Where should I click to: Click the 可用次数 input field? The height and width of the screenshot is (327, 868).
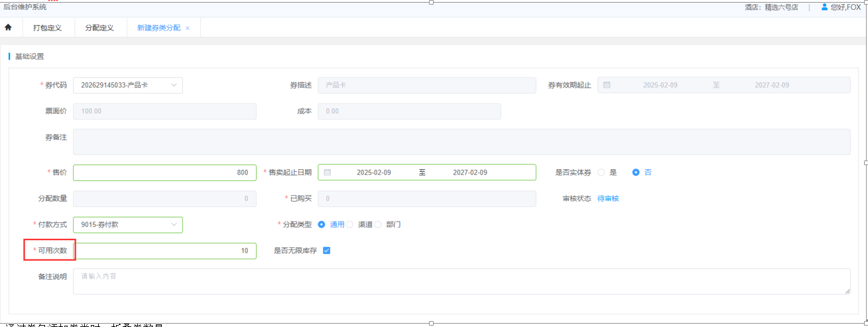point(164,251)
